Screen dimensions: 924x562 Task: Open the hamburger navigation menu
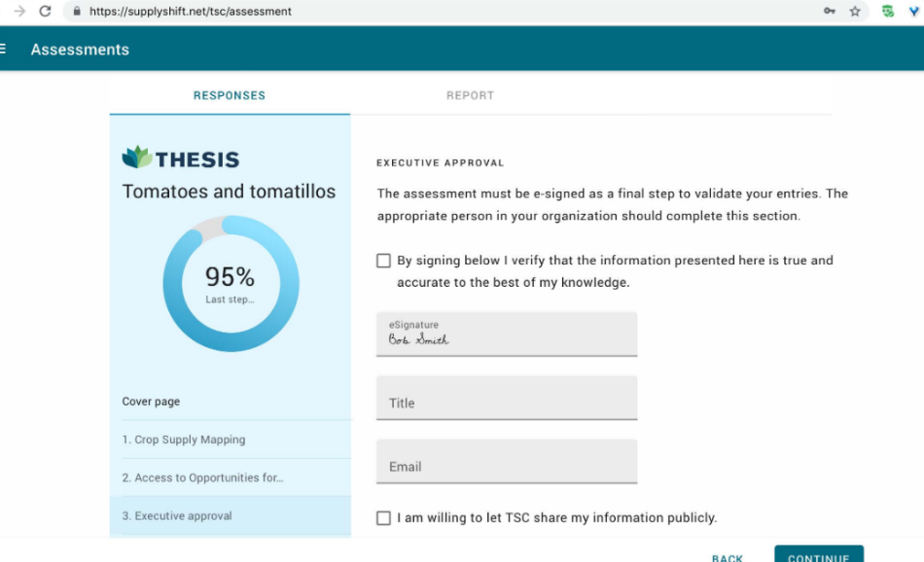click(4, 49)
